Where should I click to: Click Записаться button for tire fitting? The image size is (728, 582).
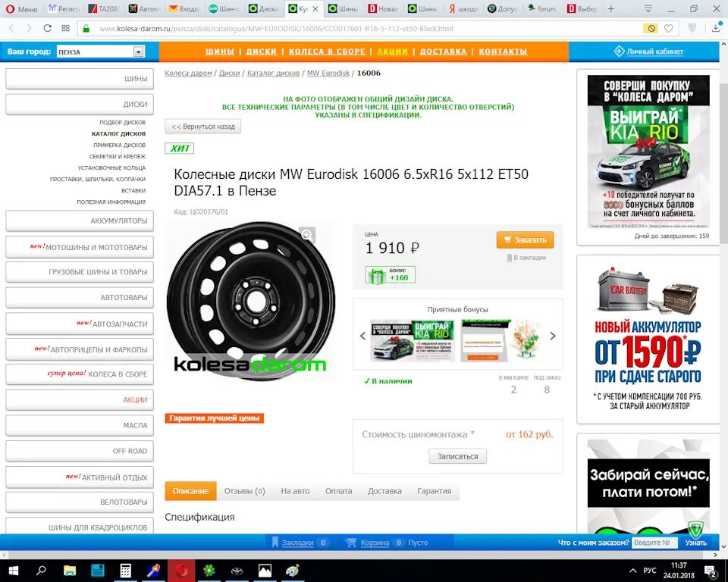point(457,456)
